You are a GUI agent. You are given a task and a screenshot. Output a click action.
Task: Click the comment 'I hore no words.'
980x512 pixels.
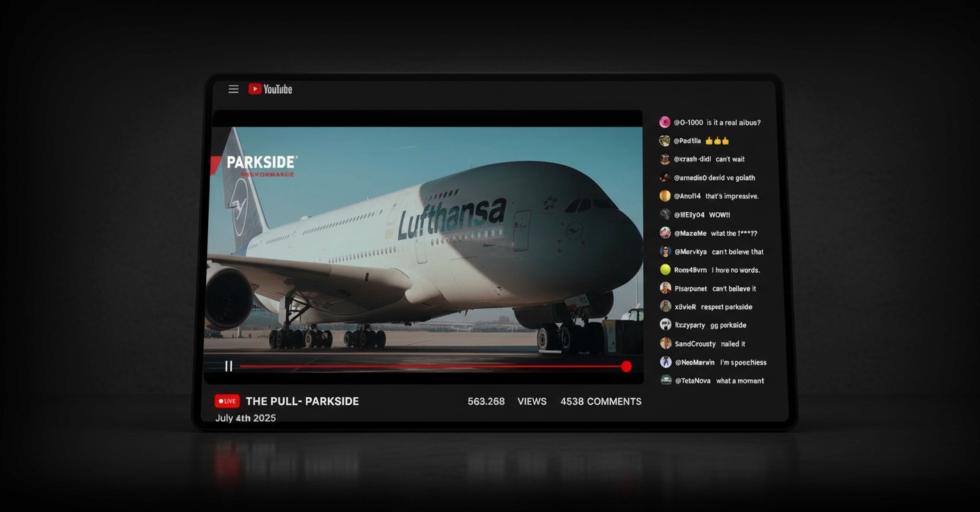pos(736,270)
